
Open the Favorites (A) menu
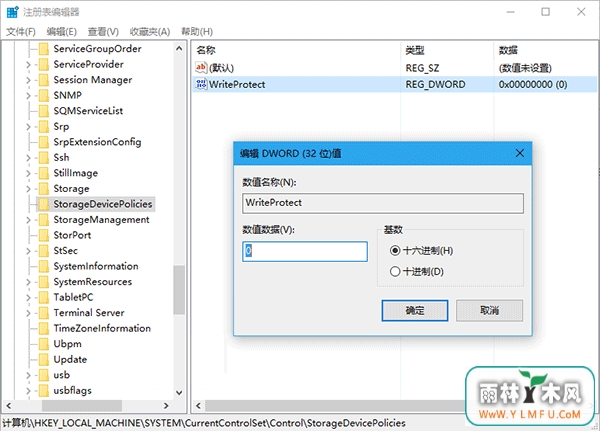pos(150,32)
